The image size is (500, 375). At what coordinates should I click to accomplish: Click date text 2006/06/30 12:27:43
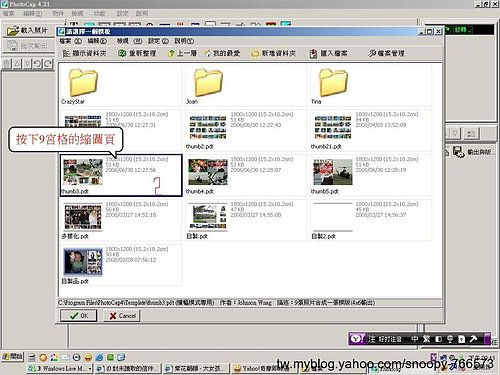[x=256, y=125]
